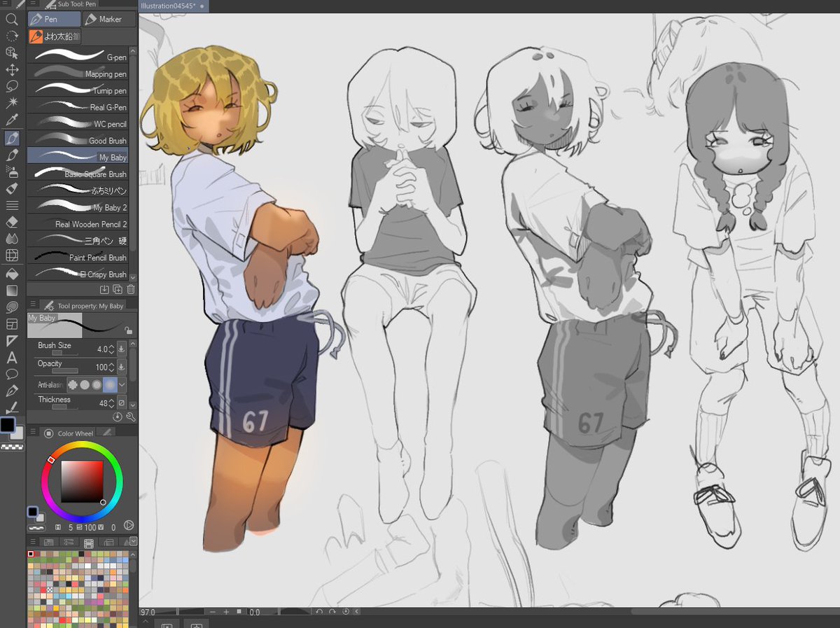Open Sub Tool panel menu
The width and height of the screenshot is (840, 628).
tap(33, 4)
